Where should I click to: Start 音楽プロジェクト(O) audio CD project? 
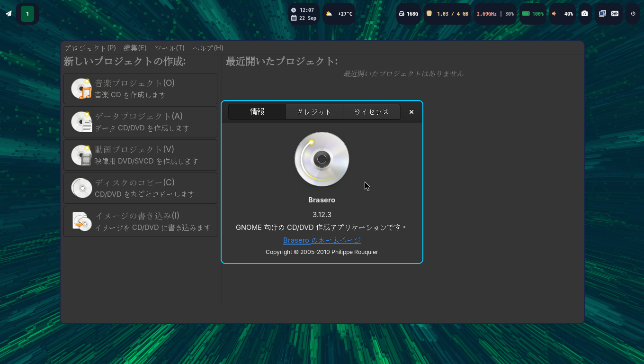[x=140, y=89]
